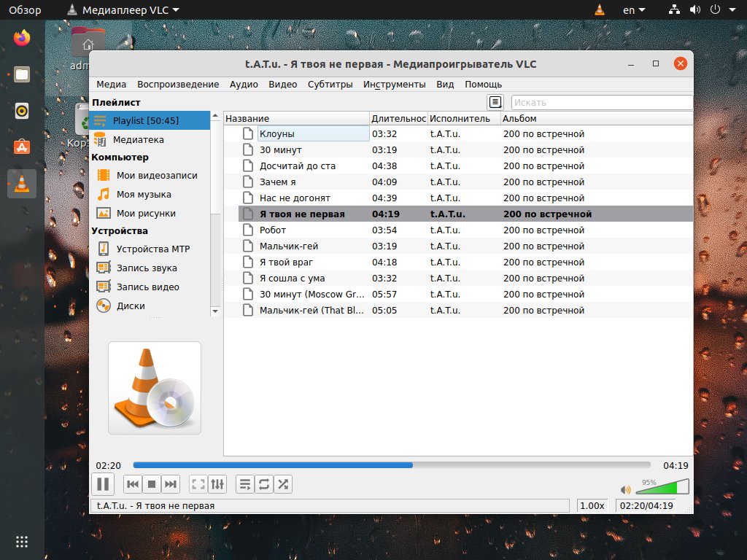Sort by Длительность column header

click(x=398, y=119)
